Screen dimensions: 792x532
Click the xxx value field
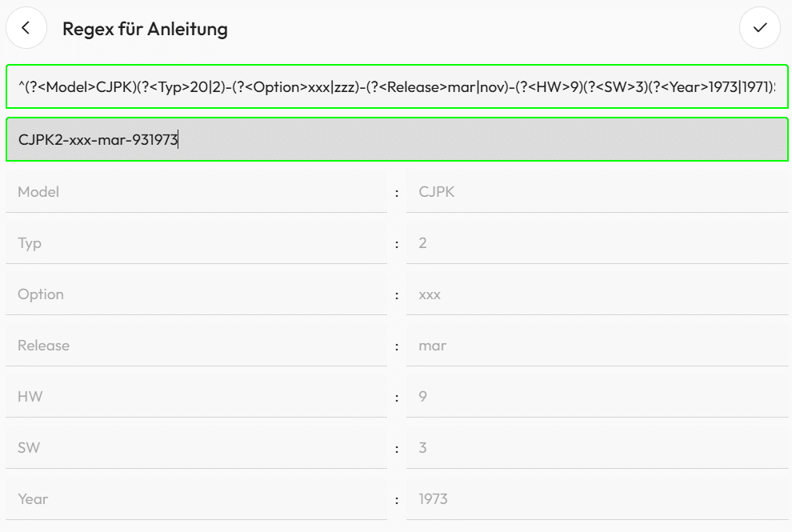pos(597,294)
